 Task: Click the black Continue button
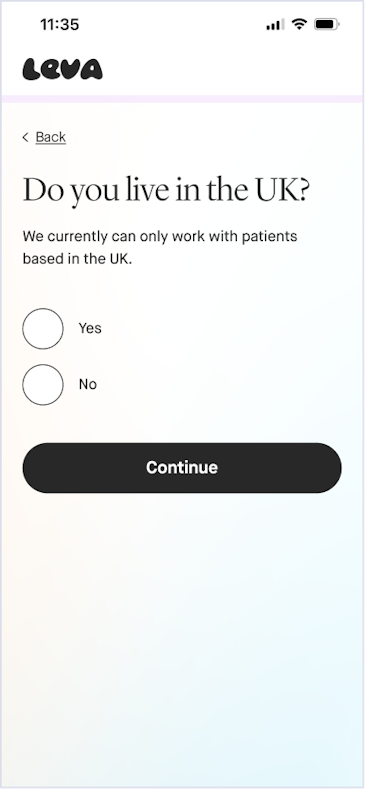[x=182, y=468]
